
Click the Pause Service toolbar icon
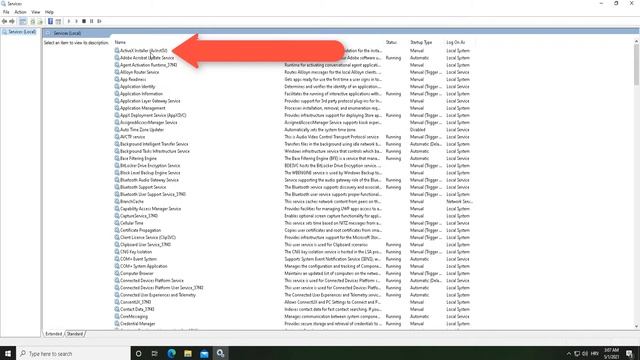click(x=91, y=21)
